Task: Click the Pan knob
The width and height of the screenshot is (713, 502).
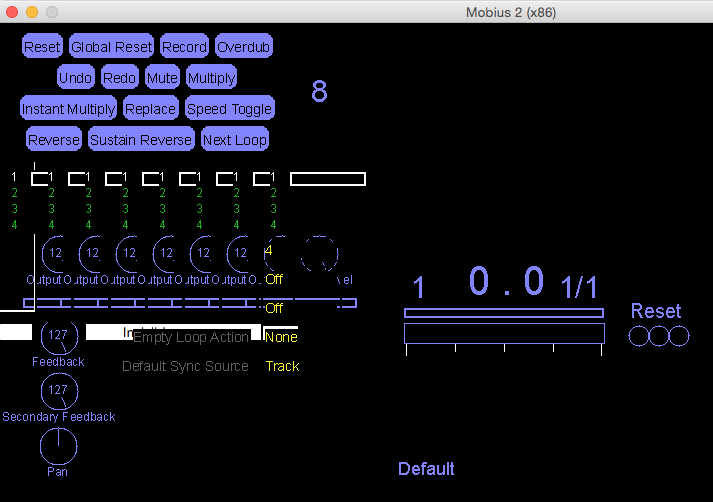Action: [59, 446]
